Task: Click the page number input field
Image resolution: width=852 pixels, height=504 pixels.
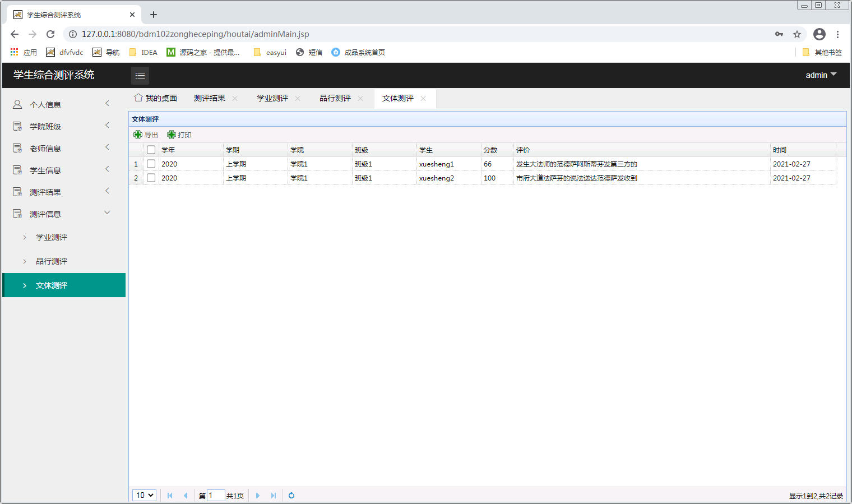Action: pos(216,496)
